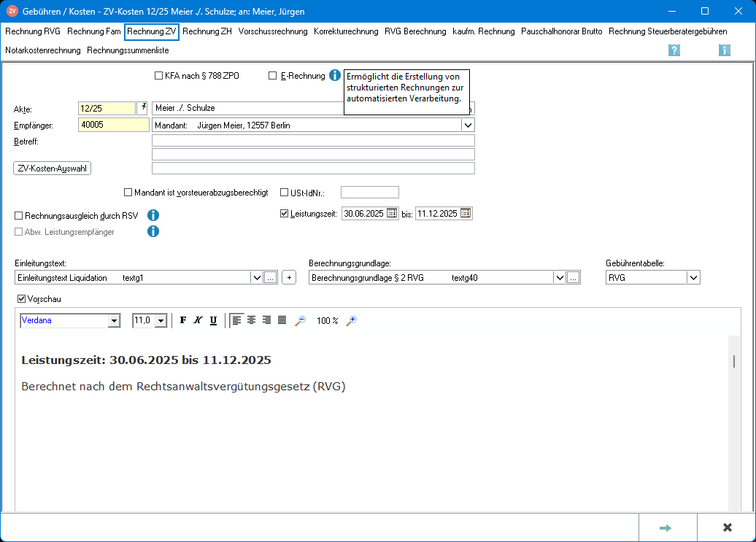Enable the KFA nach § 788 ZPO checkbox
The image size is (756, 542).
(x=159, y=76)
